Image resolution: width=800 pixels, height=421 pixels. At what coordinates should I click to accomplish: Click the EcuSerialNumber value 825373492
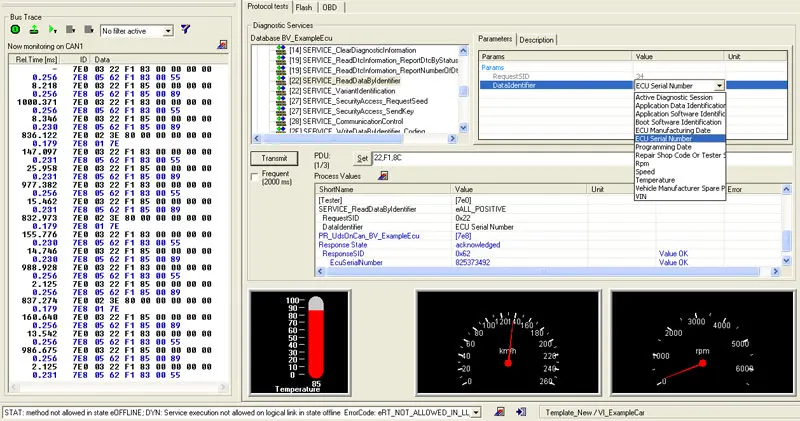click(472, 263)
